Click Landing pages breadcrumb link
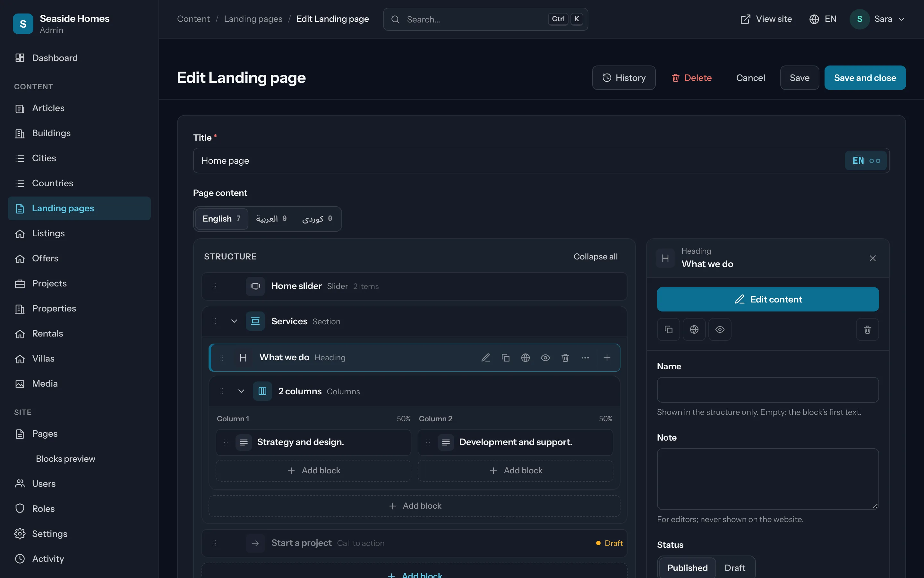Image resolution: width=924 pixels, height=578 pixels. (253, 19)
